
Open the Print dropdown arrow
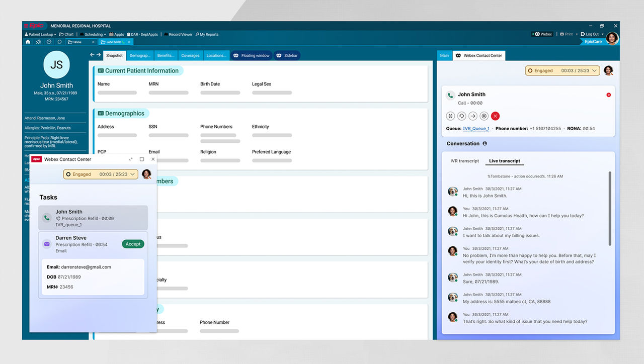[577, 34]
